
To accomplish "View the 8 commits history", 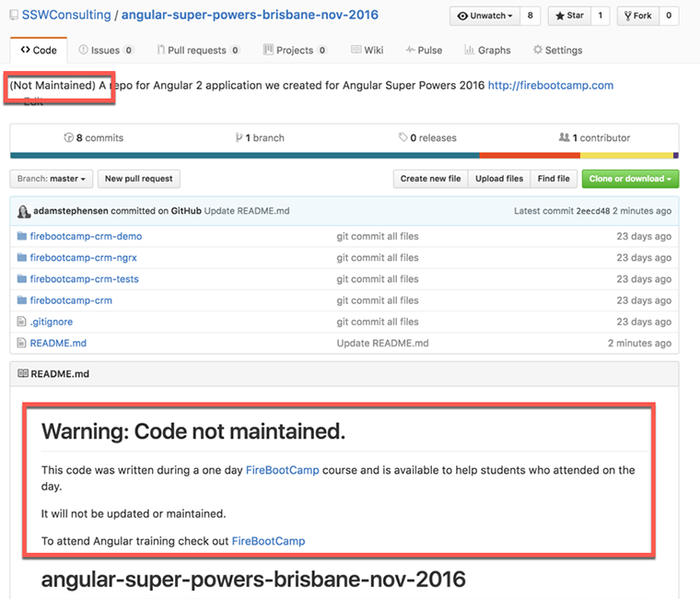I will pyautogui.click(x=94, y=137).
